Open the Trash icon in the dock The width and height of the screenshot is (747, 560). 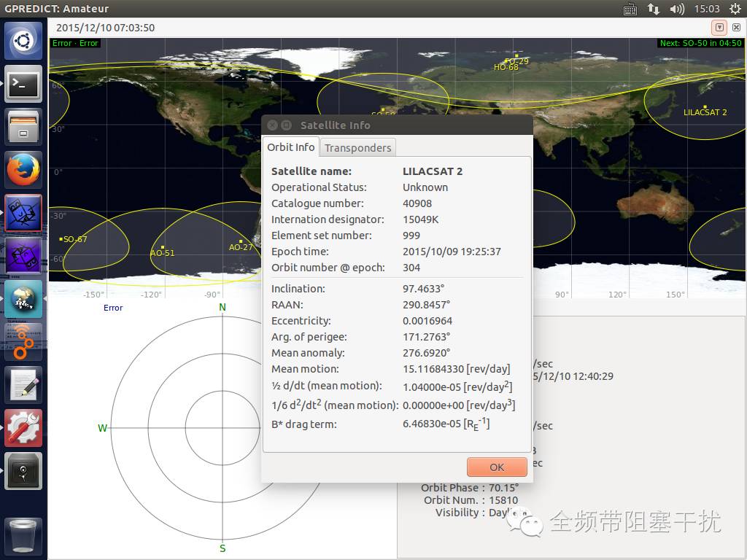coord(23,536)
